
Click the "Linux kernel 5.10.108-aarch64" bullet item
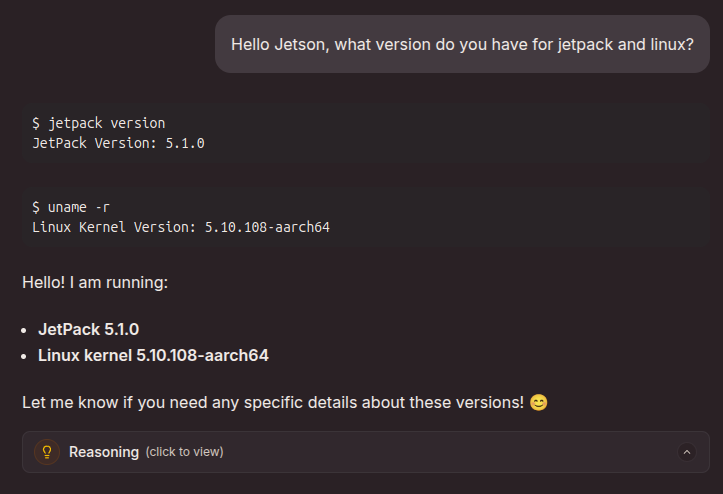(153, 355)
